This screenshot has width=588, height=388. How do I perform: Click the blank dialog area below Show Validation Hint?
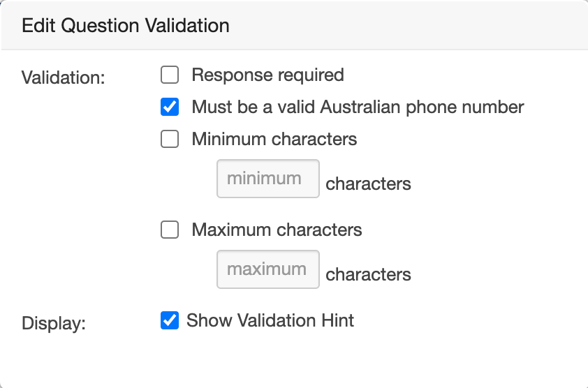(x=293, y=359)
